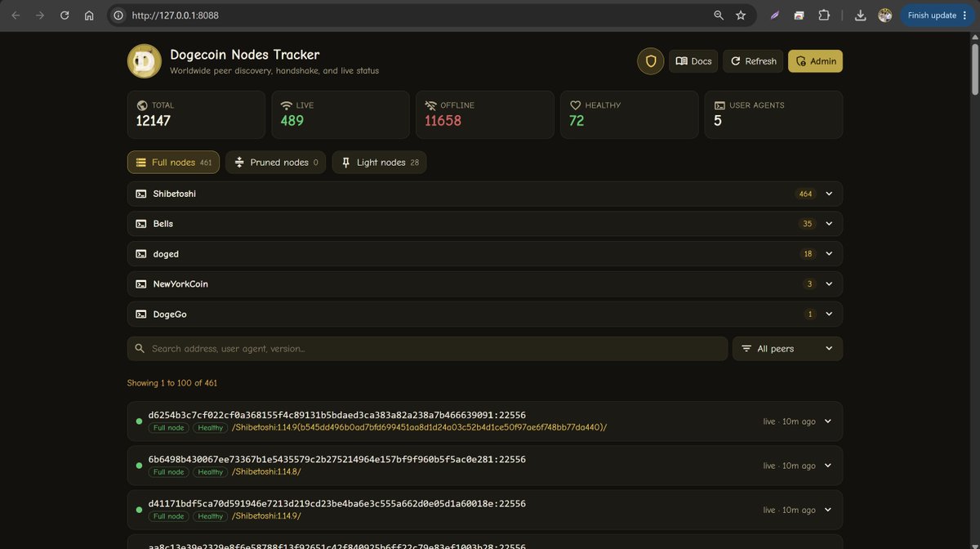The image size is (980, 549).
Task: Expand the doged user agent group
Action: [x=484, y=254]
